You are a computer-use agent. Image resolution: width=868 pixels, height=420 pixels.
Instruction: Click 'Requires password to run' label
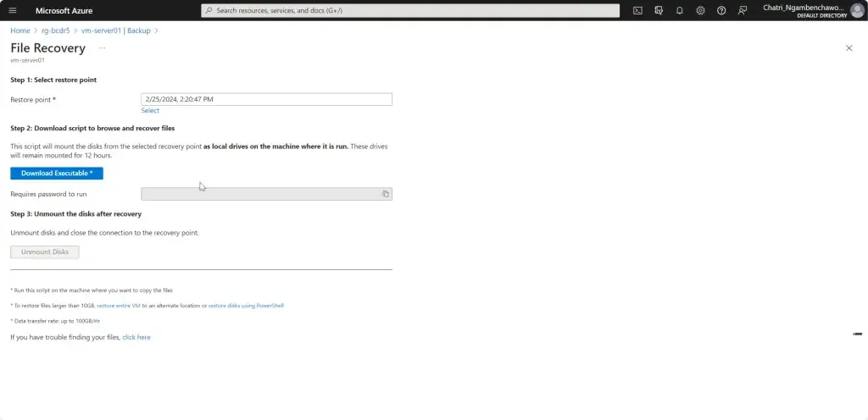48,194
